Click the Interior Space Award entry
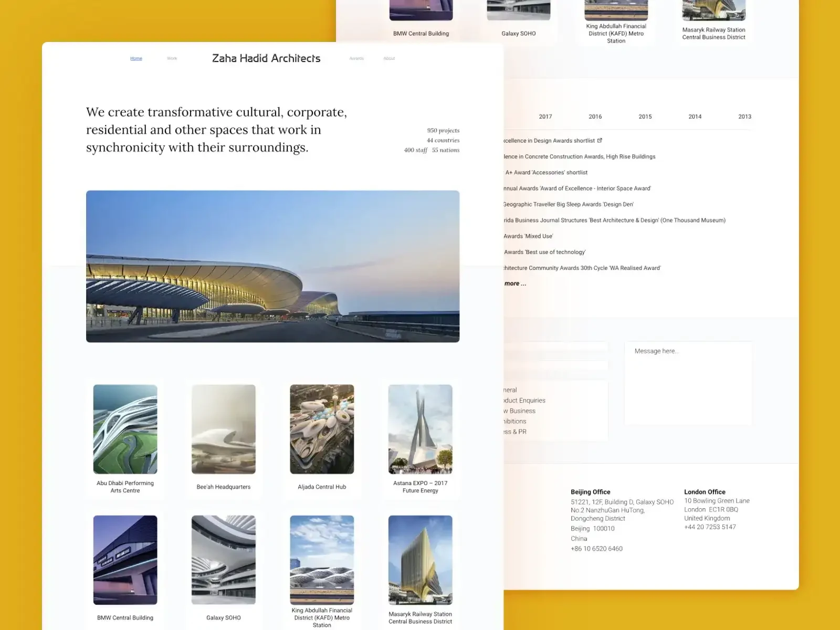The image size is (840, 630). (577, 188)
